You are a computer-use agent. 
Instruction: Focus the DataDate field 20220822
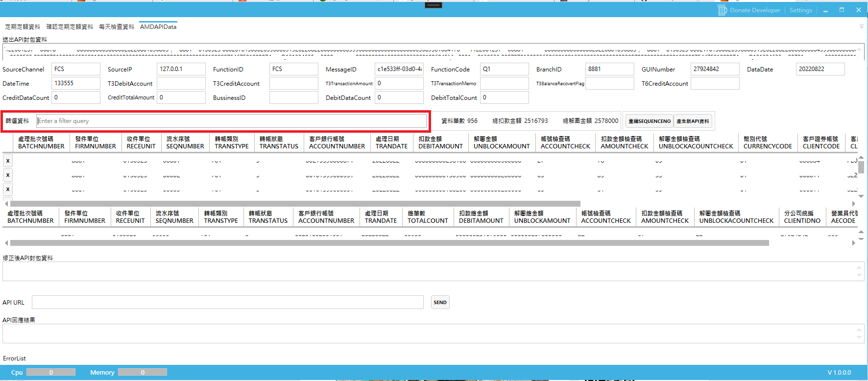coord(820,69)
